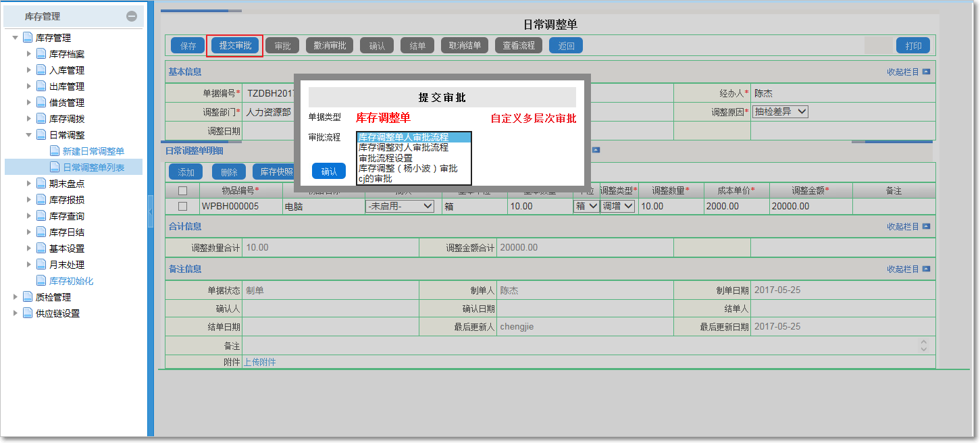Click the 收起栏目 icon in 备注信息 section
Viewport: 980px width, 443px height.
pos(926,269)
